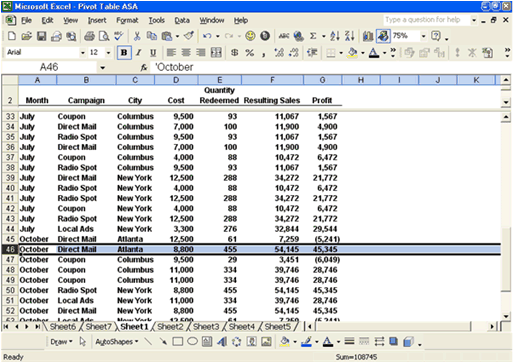Open the Format menu
This screenshot has width=515, height=364.
[x=127, y=20]
